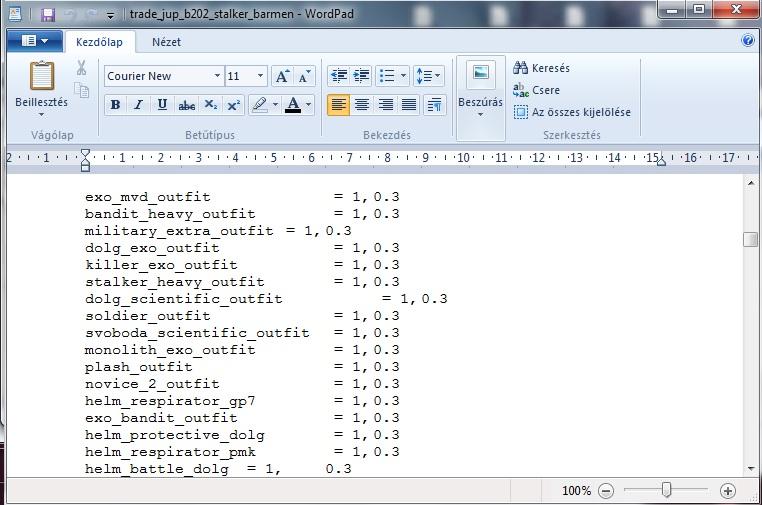The height and width of the screenshot is (505, 762).
Task: Open the bullet list style dropdown arrow
Action: (403, 76)
